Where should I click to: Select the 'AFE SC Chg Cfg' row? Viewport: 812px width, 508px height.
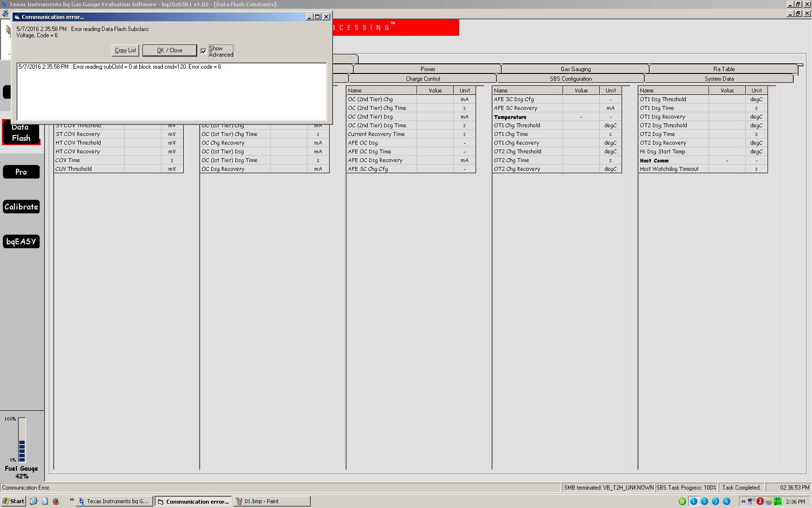411,169
